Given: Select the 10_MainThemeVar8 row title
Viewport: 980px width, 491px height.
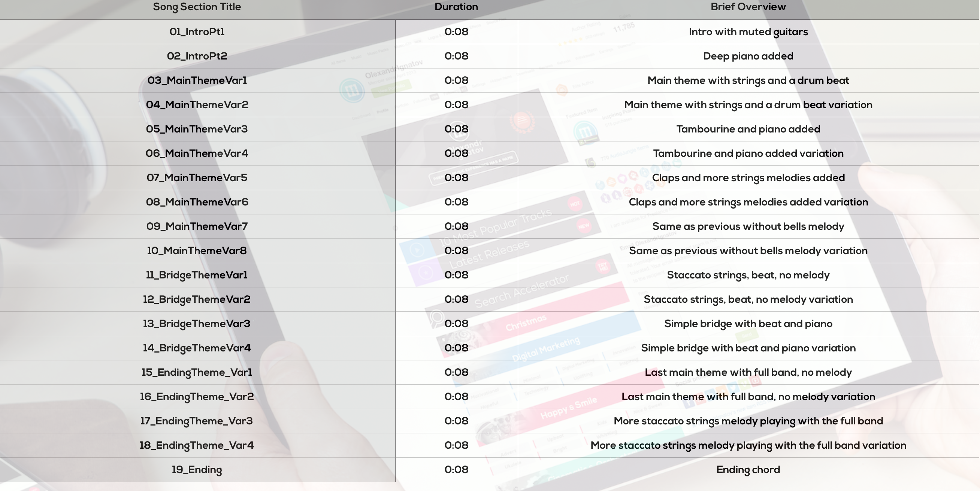Looking at the screenshot, I should coord(197,251).
